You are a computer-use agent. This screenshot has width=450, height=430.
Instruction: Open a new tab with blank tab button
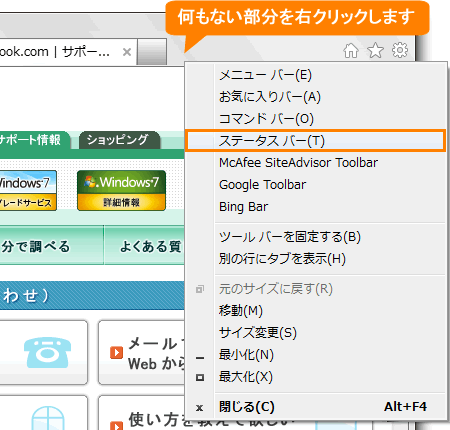152,52
